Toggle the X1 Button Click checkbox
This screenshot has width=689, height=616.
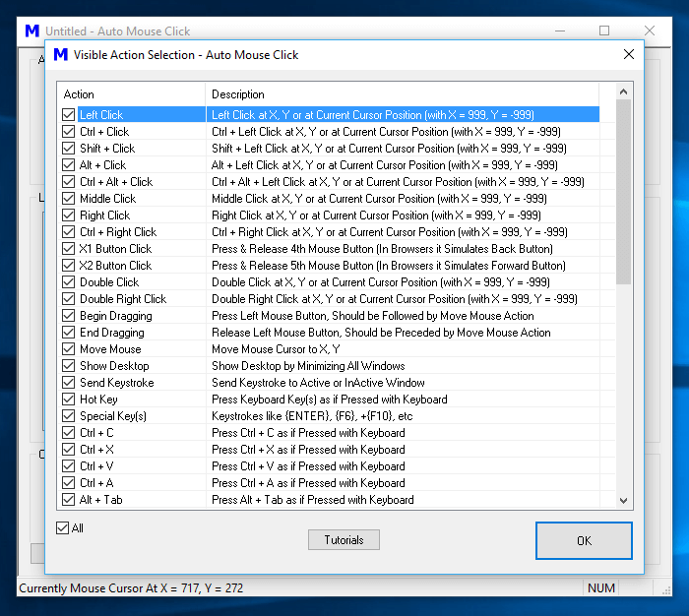[68, 248]
